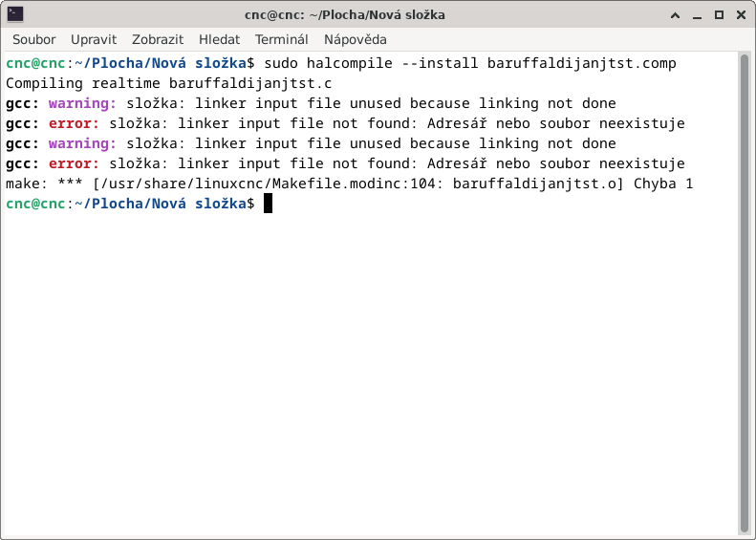Screen dimensions: 756x540
Task: Click the window title 'cnc@cnc: ~/Plocha/Nová složka'
Action: pyautogui.click(x=344, y=14)
